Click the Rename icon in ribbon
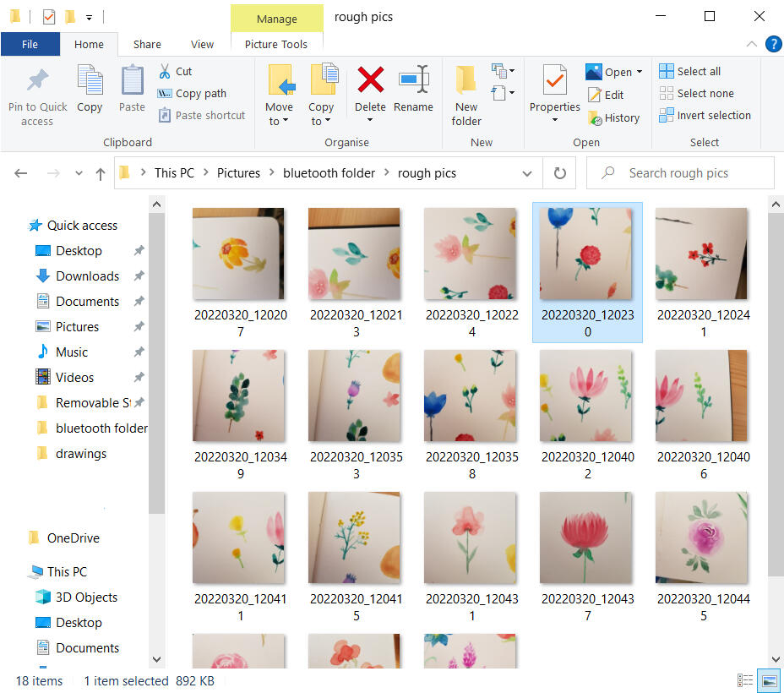 click(x=413, y=80)
